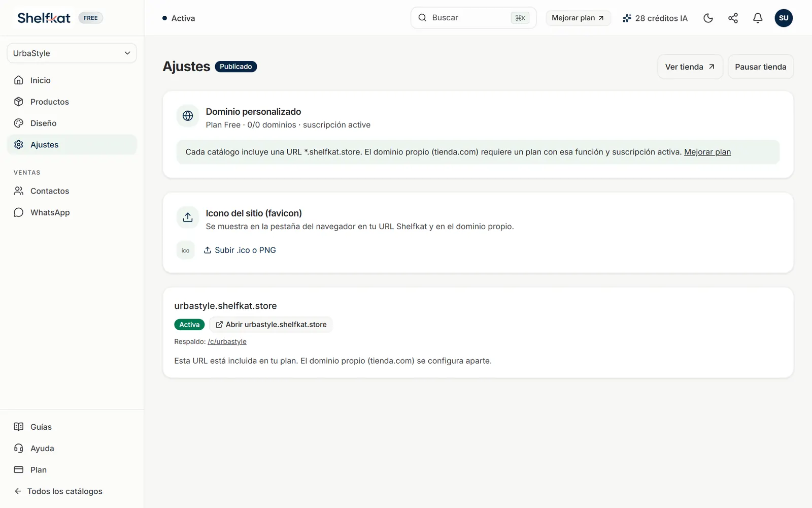Open WhatsApp sales section
This screenshot has width=812, height=508.
[x=72, y=212]
